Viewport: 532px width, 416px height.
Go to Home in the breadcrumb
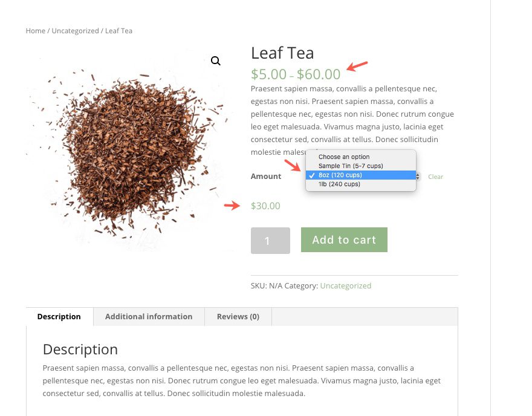tap(35, 31)
